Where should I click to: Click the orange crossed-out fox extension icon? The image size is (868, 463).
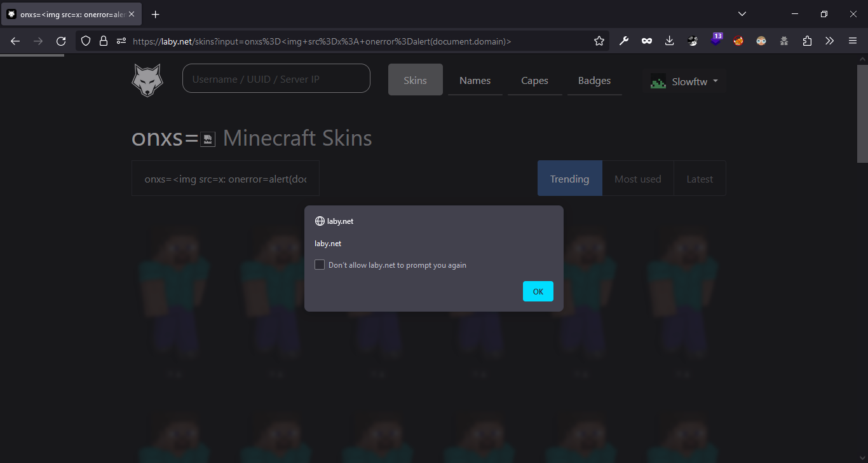pyautogui.click(x=738, y=41)
